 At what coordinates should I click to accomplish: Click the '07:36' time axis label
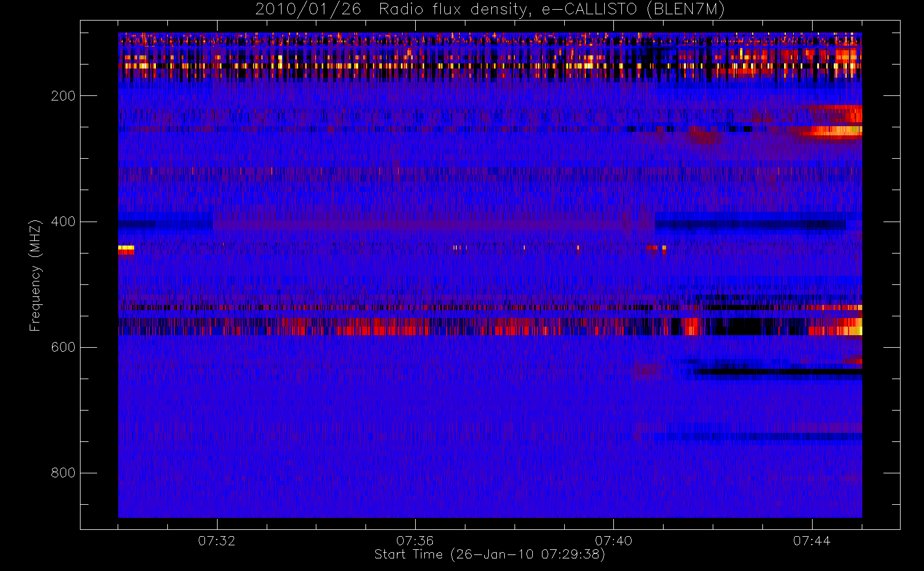point(415,541)
